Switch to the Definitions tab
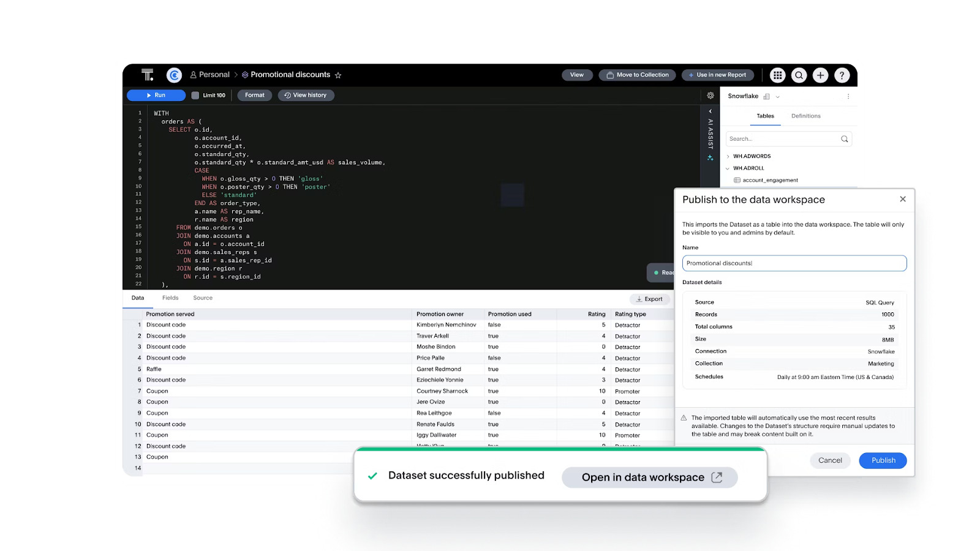This screenshot has width=980, height=551. pos(806,116)
